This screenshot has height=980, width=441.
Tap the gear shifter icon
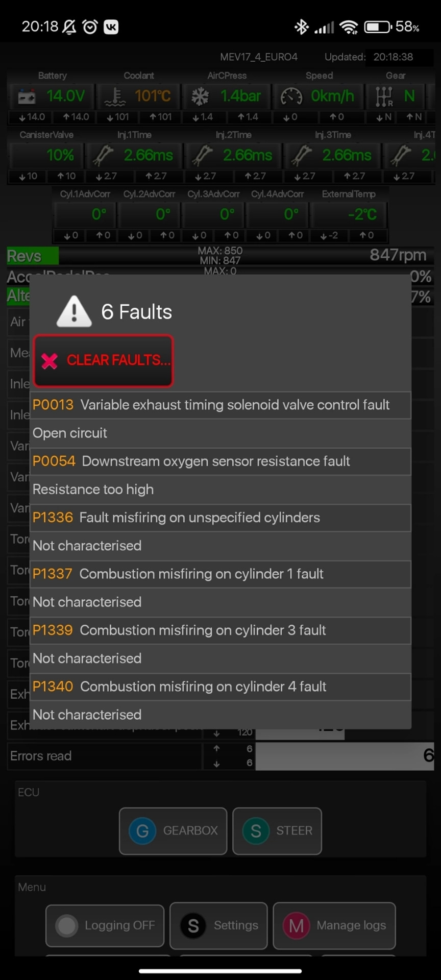(384, 96)
